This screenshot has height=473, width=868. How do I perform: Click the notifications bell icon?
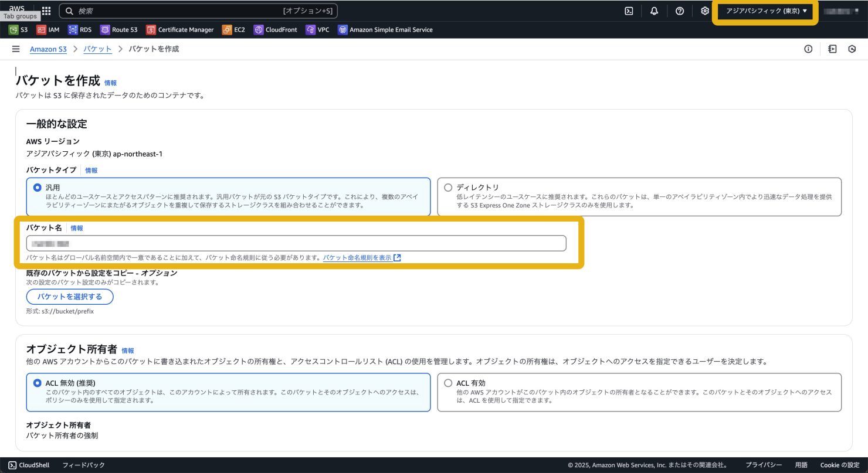click(x=654, y=11)
